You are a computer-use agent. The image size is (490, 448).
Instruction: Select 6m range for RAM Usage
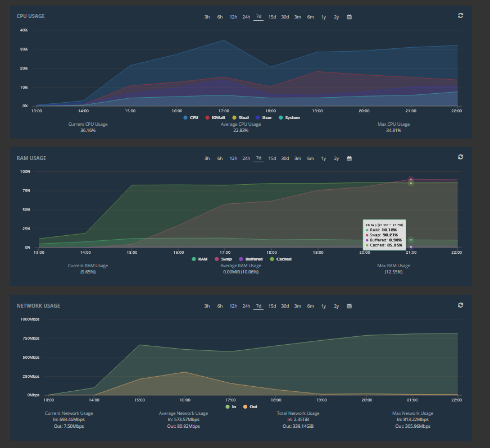(310, 158)
